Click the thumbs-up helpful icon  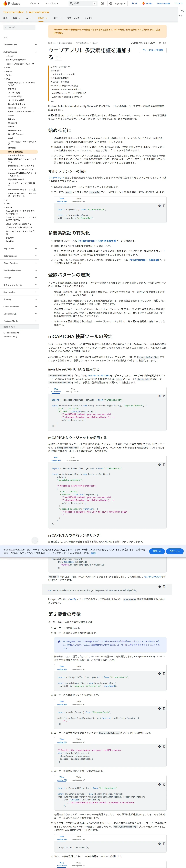pyautogui.click(x=160, y=43)
